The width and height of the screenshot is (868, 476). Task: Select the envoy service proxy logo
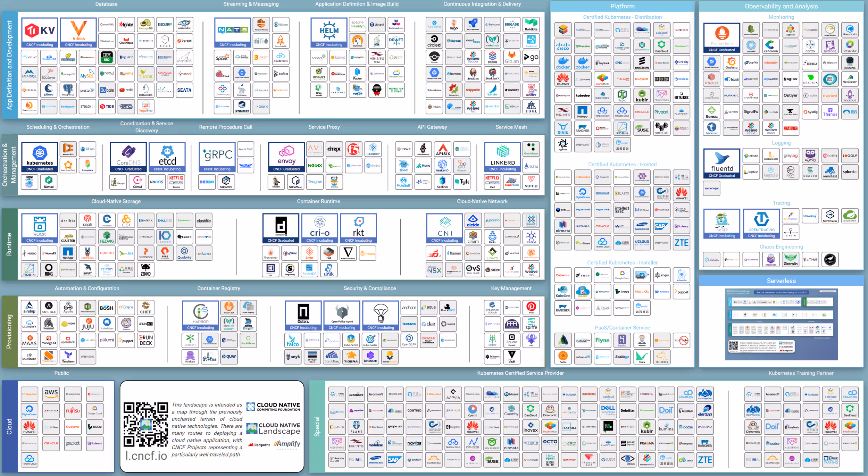286,157
